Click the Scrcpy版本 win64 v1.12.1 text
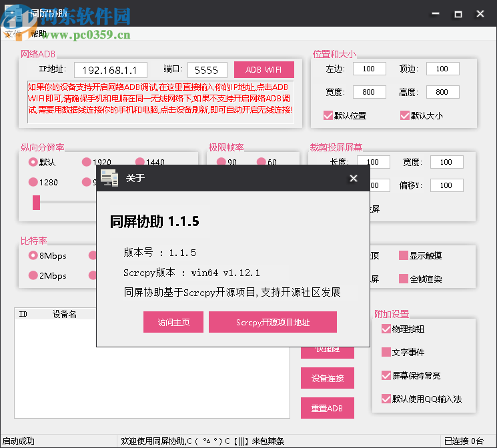 pos(191,273)
